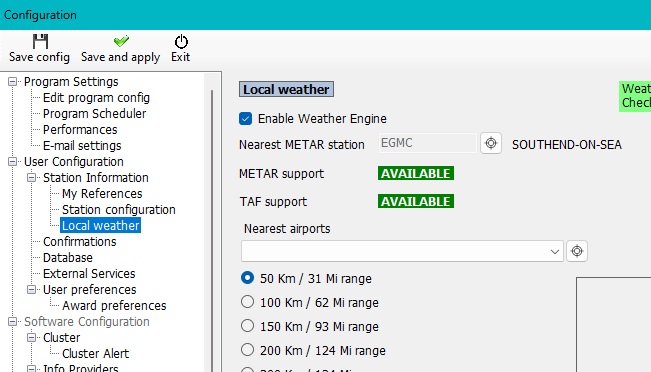
Task: Collapse Program Settings tree node
Action: (12, 82)
